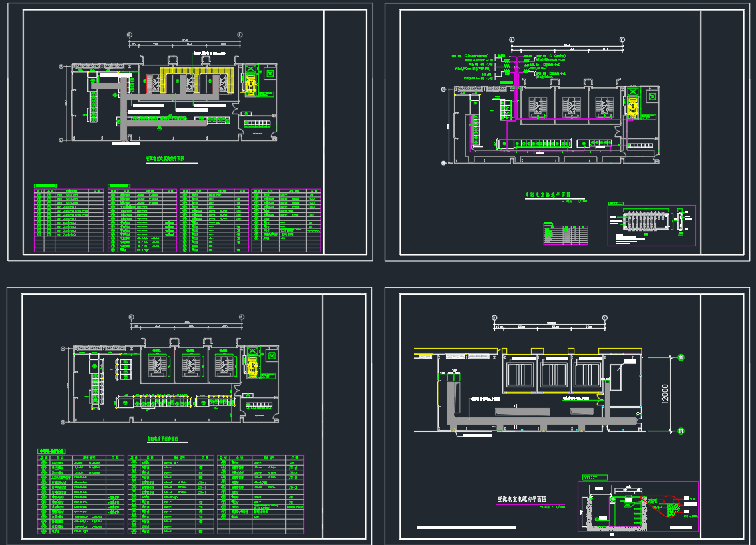Select the long white bar at bottom-right sheet bottom
Viewport: 756px width, 545px height.
tap(467, 528)
